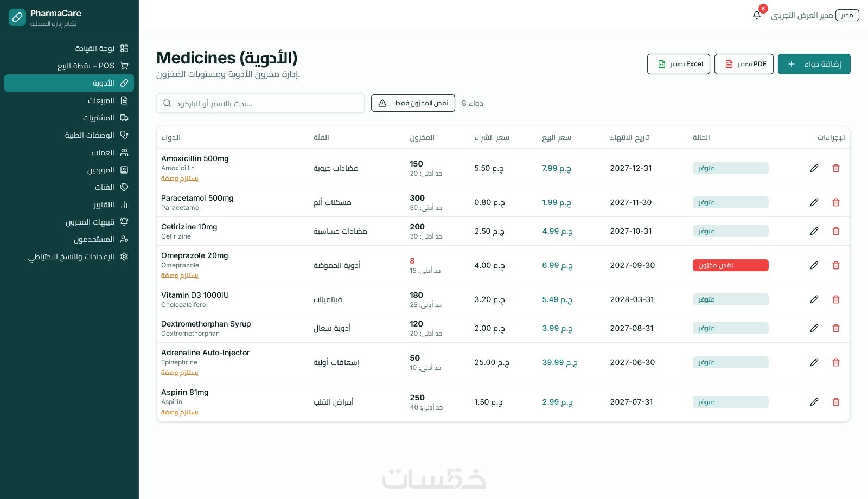Viewport: 868px width, 499px height.
Task: Open المستخدمون users page
Action: [69, 239]
